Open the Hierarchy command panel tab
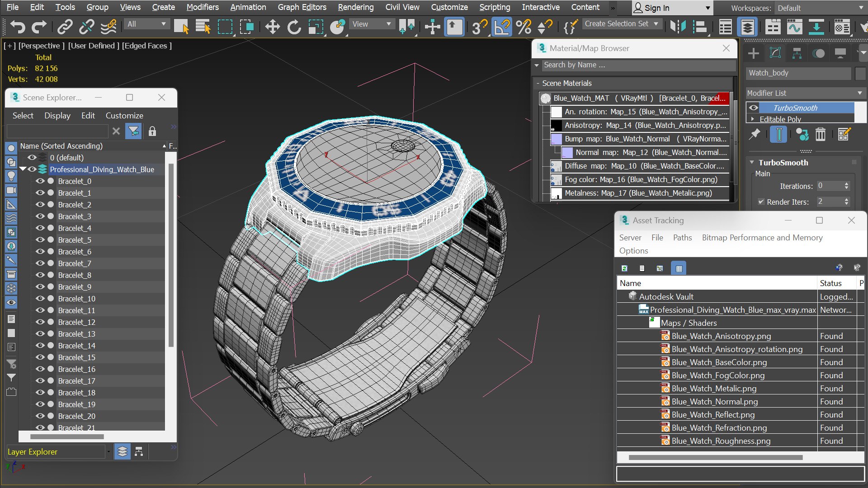Image resolution: width=868 pixels, height=488 pixels. tap(797, 53)
